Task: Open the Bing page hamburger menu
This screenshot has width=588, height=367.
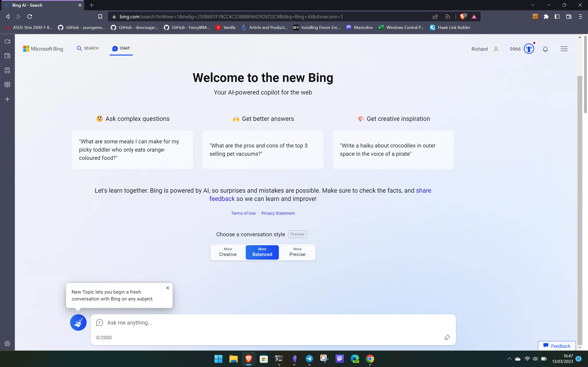Action: (x=564, y=49)
